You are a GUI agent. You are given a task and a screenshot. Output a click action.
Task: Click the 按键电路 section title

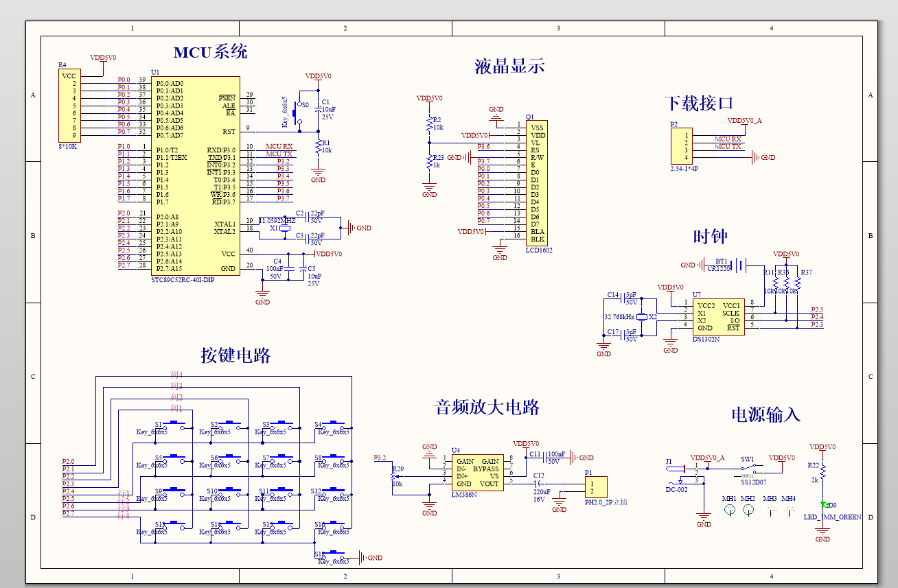click(235, 355)
